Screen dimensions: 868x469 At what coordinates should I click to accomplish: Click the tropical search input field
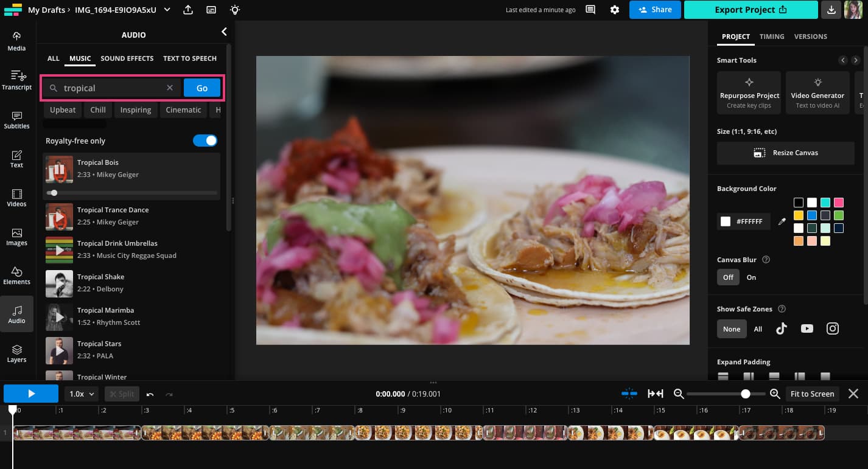pos(113,88)
